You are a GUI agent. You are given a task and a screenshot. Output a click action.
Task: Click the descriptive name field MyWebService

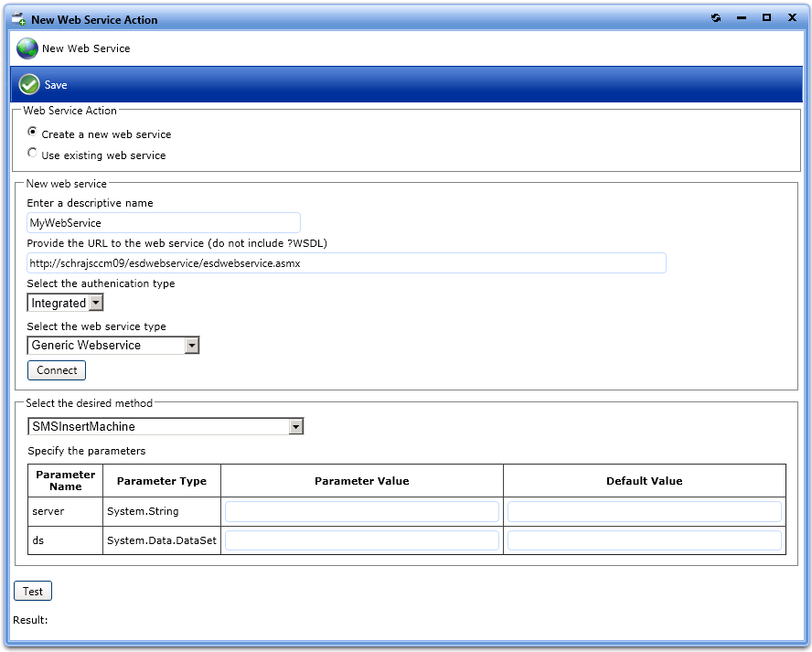164,223
